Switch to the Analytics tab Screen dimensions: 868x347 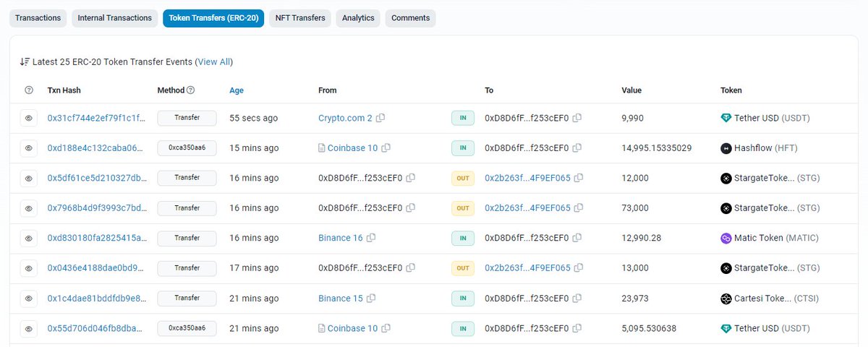[x=358, y=18]
